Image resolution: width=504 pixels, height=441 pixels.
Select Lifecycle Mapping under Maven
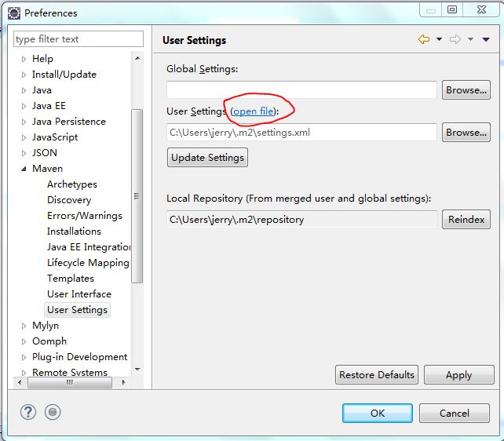coord(88,263)
